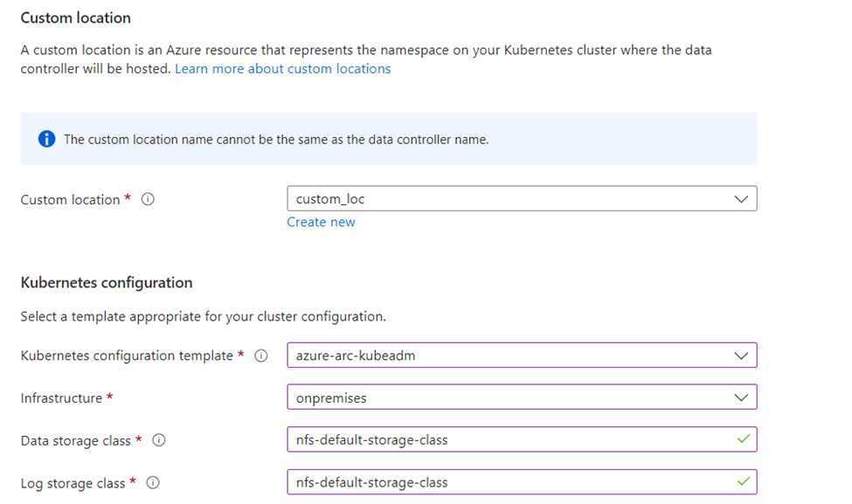This screenshot has height=504, width=852.
Task: Click the green checkmark in Log storage class
Action: click(744, 481)
